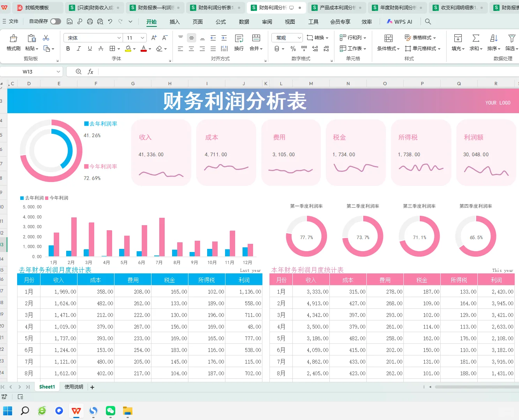Click the Print Preview icon
The image size is (519, 420).
click(x=100, y=22)
